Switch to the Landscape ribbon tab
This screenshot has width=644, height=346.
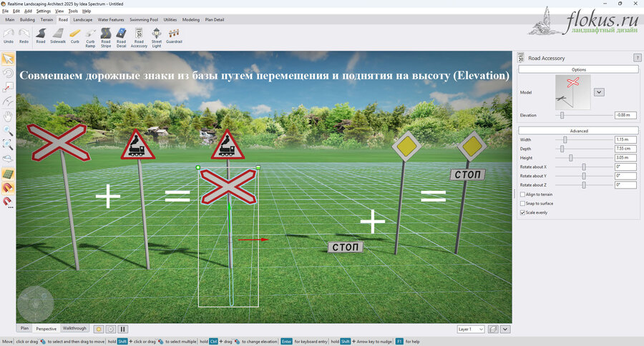[x=82, y=20]
